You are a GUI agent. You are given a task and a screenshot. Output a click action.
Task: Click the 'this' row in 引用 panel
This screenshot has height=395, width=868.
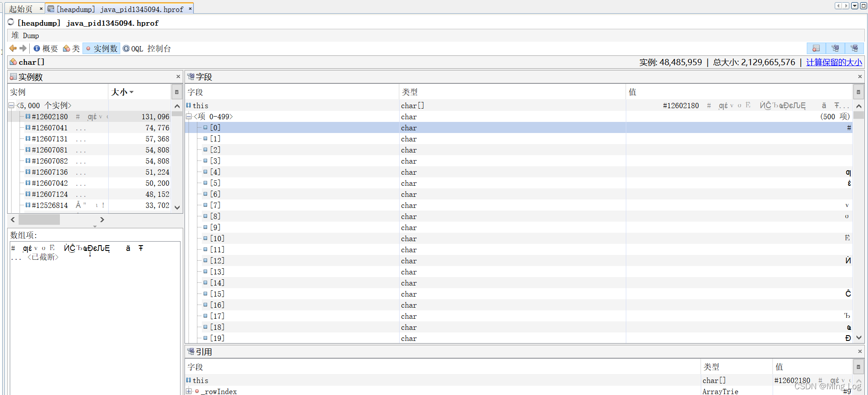point(519,380)
